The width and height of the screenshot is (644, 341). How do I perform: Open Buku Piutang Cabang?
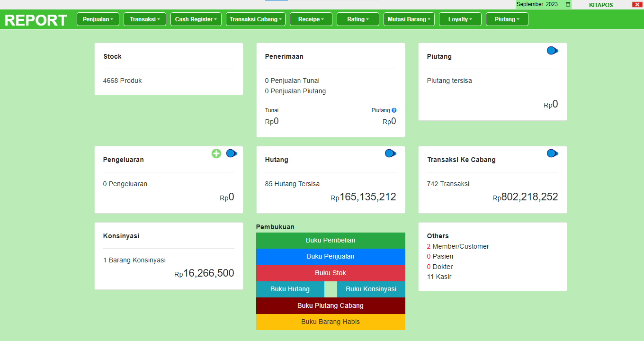point(331,305)
